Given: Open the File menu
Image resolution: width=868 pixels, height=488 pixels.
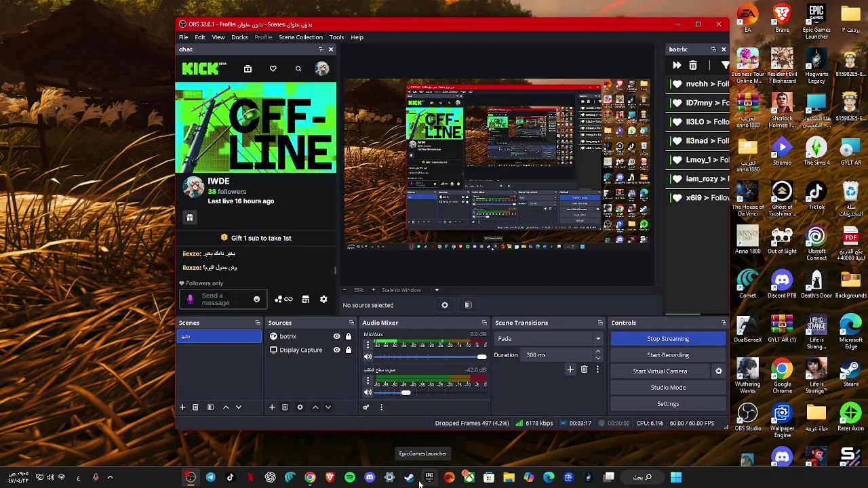Looking at the screenshot, I should pos(184,37).
